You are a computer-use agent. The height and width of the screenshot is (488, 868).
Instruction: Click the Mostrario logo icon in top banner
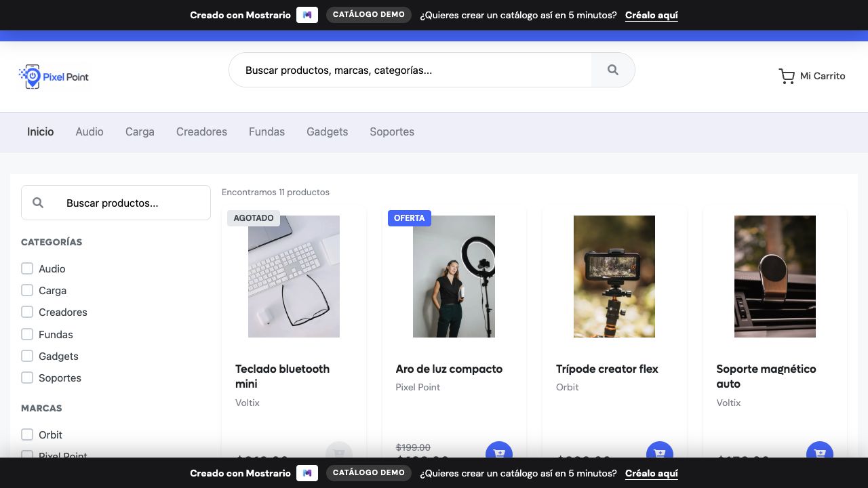[x=307, y=15]
